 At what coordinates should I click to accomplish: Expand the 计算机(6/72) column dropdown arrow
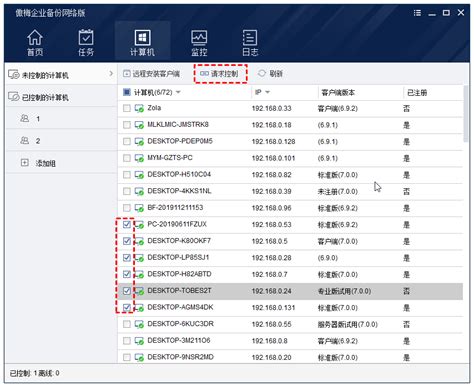coord(178,92)
